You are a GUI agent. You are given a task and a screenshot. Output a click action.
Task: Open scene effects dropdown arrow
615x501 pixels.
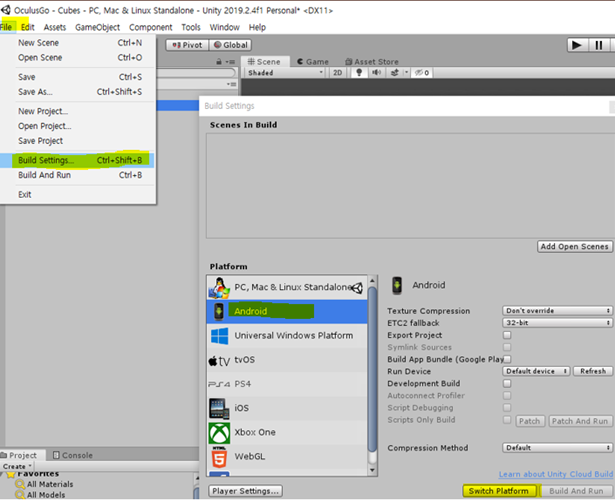[x=406, y=73]
